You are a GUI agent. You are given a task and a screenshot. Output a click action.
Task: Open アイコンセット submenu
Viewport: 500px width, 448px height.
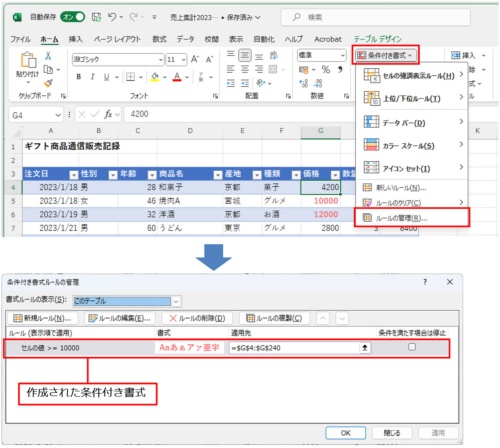click(412, 168)
